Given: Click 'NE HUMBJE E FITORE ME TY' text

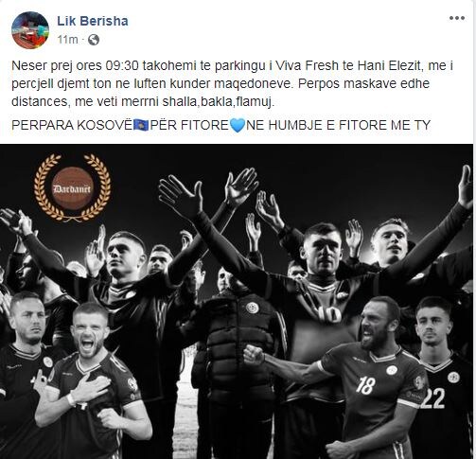Looking at the screenshot, I should [338, 125].
